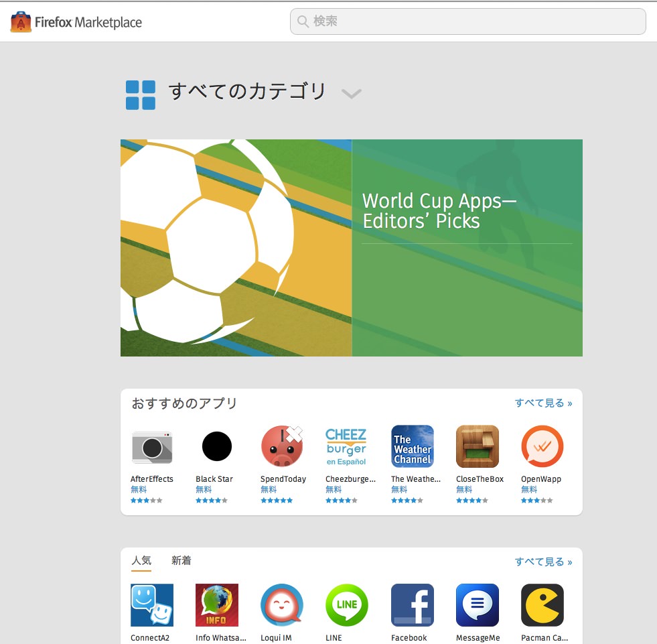This screenshot has width=657, height=644.
Task: Click The Weathe... app name
Action: pyautogui.click(x=416, y=478)
